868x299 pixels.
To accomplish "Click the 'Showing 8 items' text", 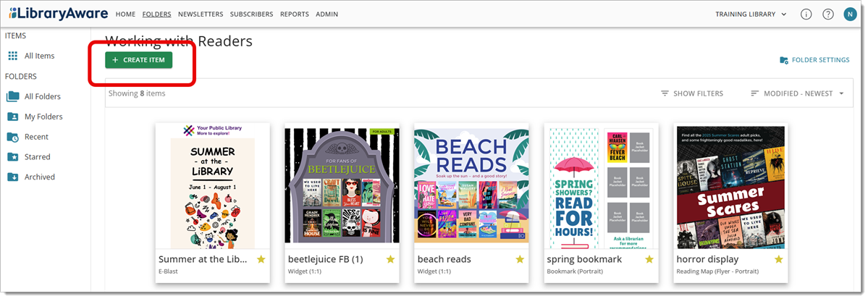I will (137, 93).
